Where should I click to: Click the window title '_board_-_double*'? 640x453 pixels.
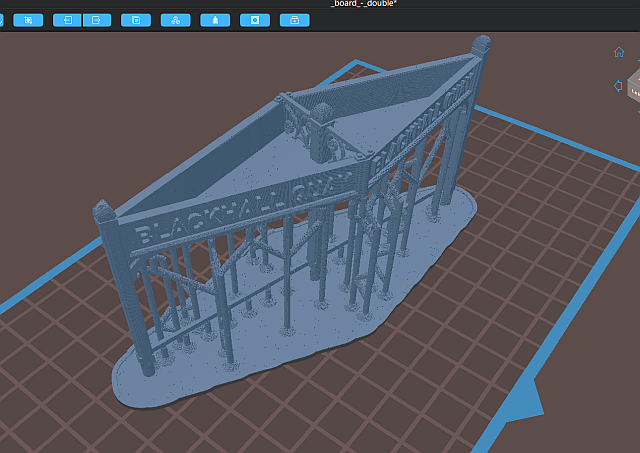click(364, 4)
